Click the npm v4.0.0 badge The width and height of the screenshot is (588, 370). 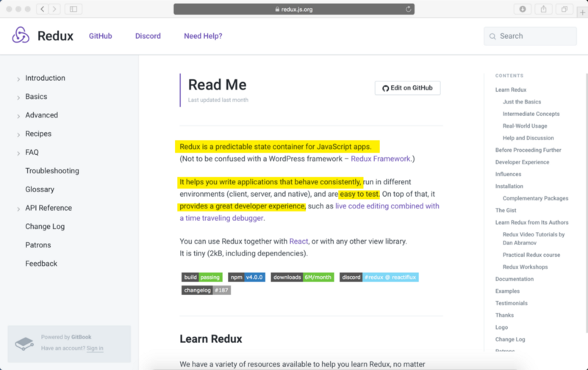(x=247, y=277)
